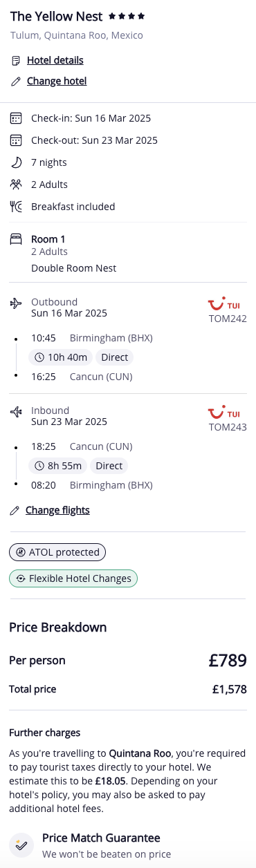256x868 pixels.
Task: Click the TUI logo for flight TOM242
Action: pos(228,304)
